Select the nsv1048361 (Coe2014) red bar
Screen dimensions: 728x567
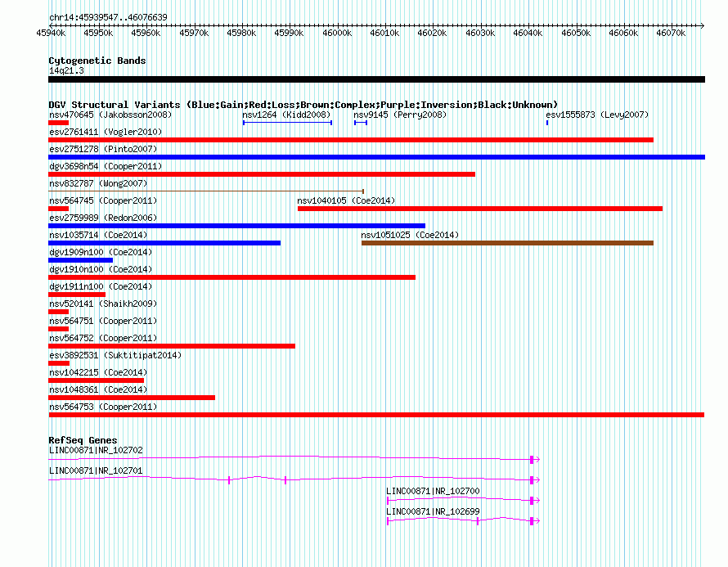click(x=132, y=398)
